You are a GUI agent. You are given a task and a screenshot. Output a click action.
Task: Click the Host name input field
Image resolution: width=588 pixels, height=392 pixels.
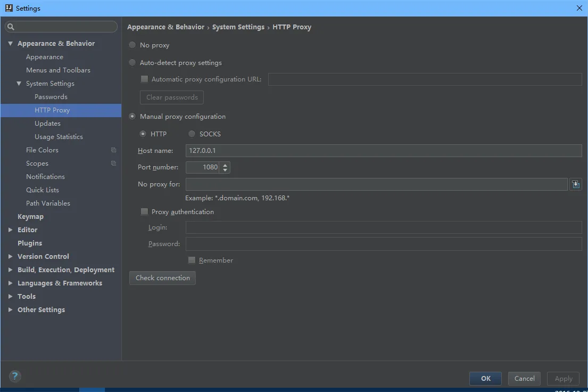383,151
